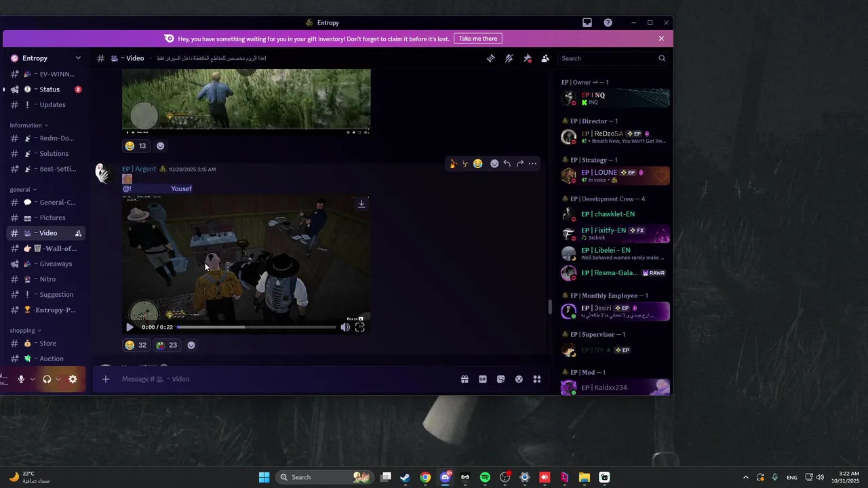Click the video progress bar
The height and width of the screenshot is (488, 868).
click(x=256, y=327)
